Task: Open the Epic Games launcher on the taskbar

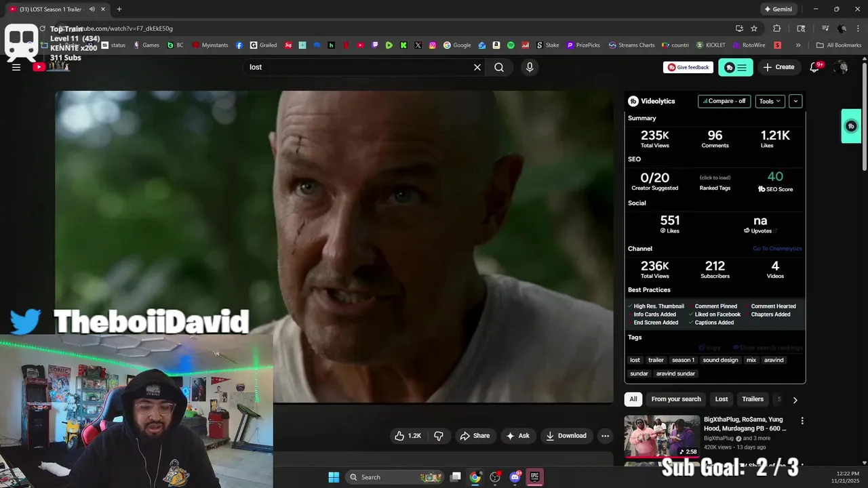Action: pyautogui.click(x=535, y=477)
